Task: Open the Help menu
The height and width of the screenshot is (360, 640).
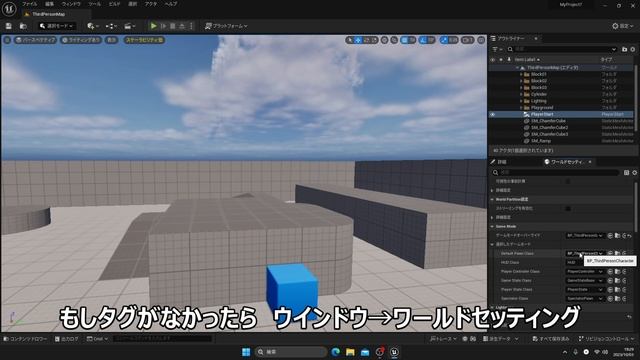Action: (x=171, y=4)
